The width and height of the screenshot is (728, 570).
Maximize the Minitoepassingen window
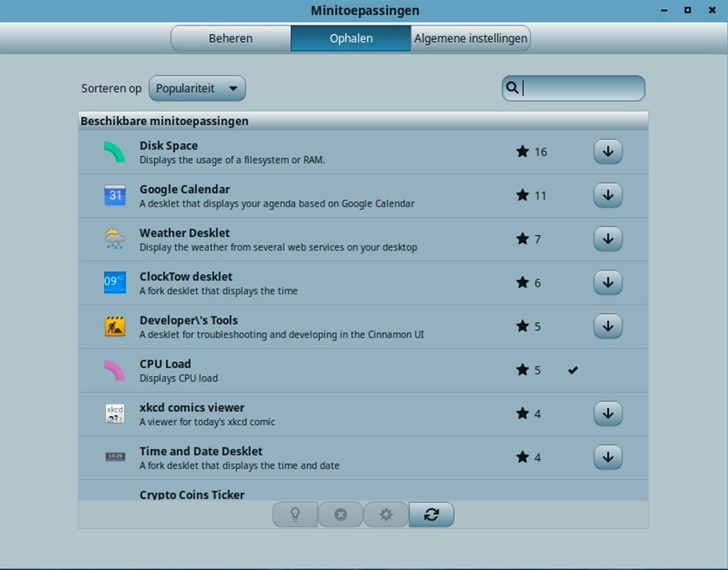688,10
